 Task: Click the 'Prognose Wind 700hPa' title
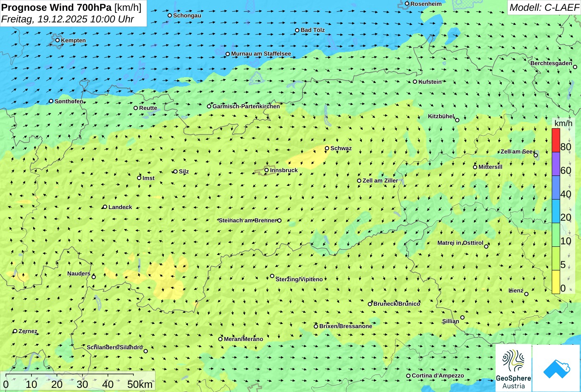click(56, 7)
